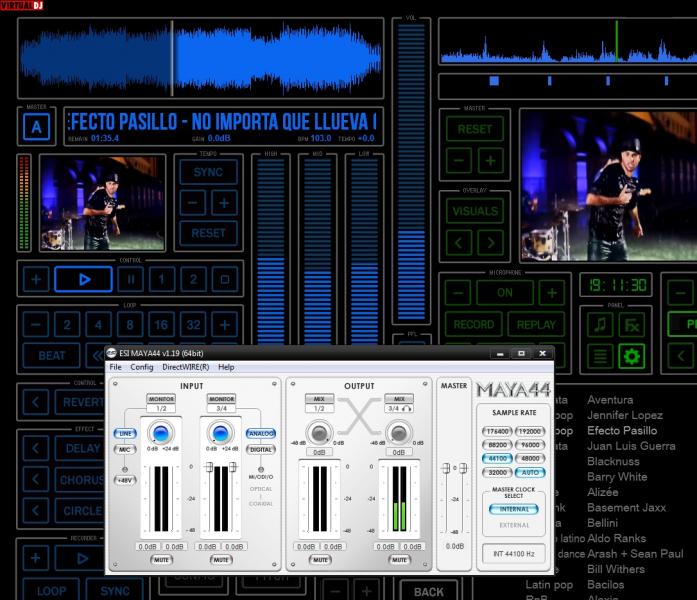Click the stop button in Control section
The width and height of the screenshot is (697, 600).
tap(225, 279)
